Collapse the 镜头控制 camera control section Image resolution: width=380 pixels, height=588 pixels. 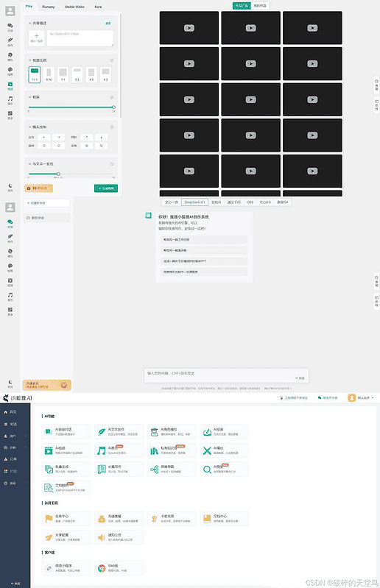click(x=30, y=127)
